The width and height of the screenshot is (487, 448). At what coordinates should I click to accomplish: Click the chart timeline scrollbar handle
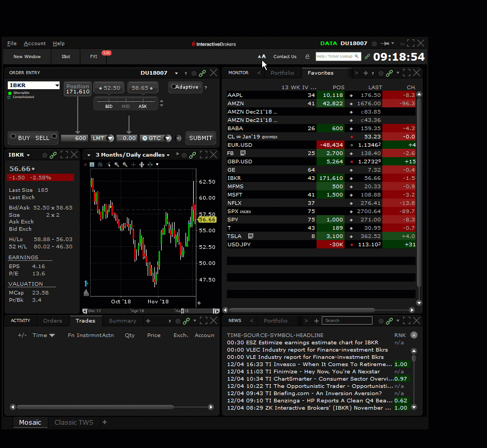[182, 311]
